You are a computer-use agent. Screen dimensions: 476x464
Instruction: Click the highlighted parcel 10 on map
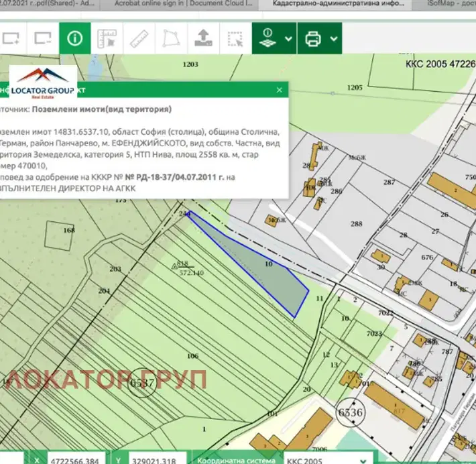click(x=269, y=264)
